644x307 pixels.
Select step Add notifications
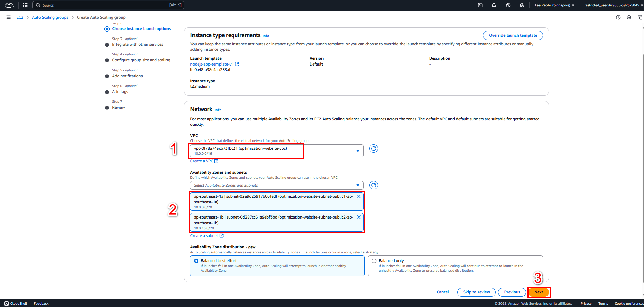pos(127,76)
